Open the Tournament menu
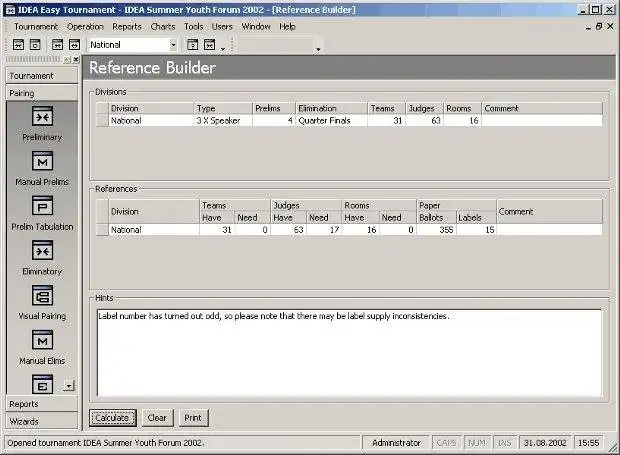This screenshot has width=620, height=455. tap(36, 26)
